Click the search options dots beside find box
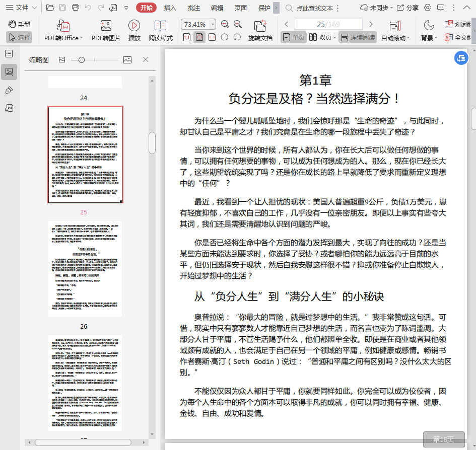The width and height of the screenshot is (476, 450). 338,8
